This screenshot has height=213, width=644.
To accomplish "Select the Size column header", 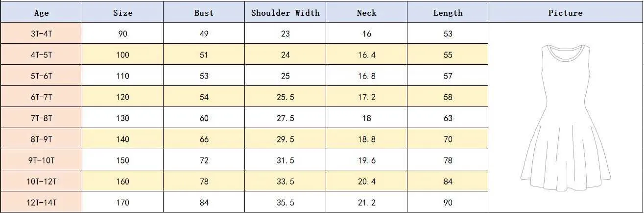I will click(x=122, y=12).
